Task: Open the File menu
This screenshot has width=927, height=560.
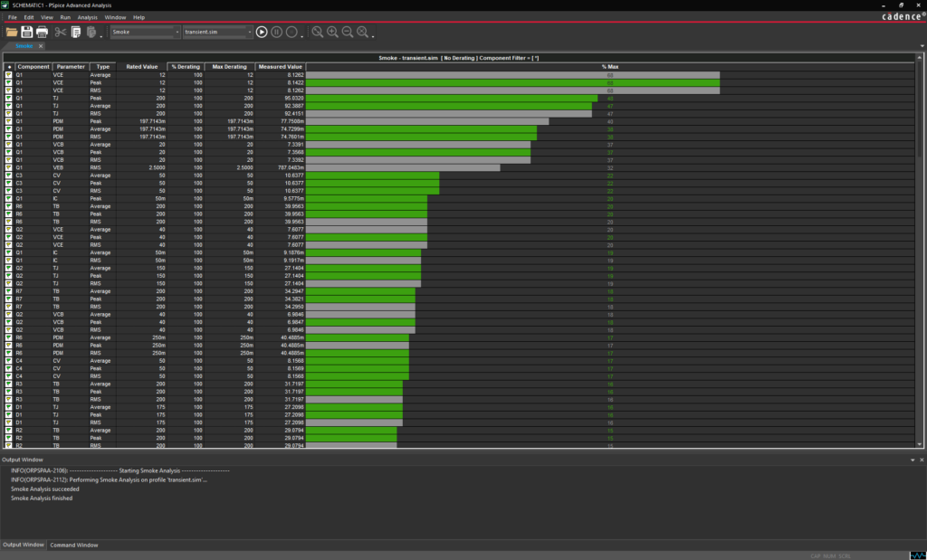Action: point(13,18)
